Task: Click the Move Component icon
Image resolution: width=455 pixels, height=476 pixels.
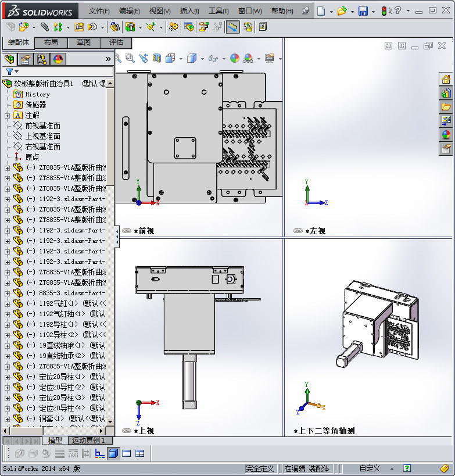Action: pyautogui.click(x=92, y=27)
